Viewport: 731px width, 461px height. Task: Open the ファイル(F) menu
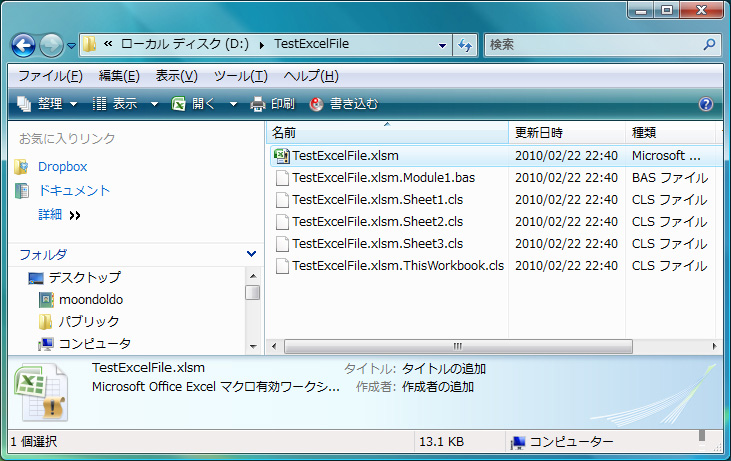50,76
